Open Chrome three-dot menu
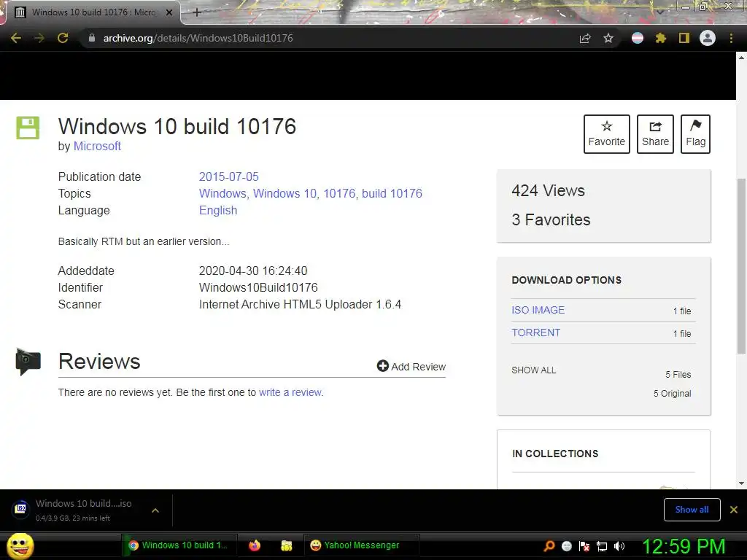This screenshot has width=747, height=560. tap(731, 38)
